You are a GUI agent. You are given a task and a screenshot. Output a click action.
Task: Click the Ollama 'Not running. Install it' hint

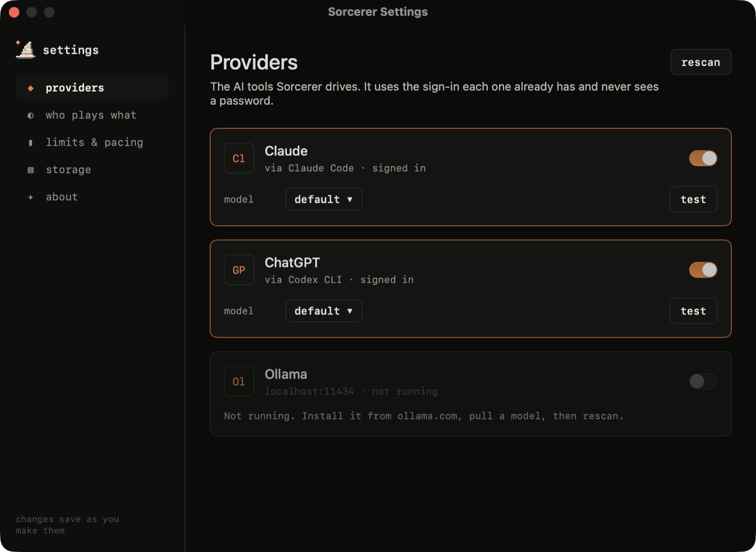pos(424,416)
